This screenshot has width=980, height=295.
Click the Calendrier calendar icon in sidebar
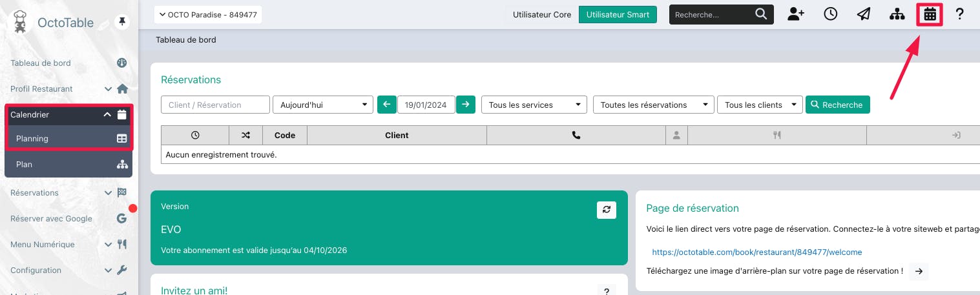pos(122,115)
